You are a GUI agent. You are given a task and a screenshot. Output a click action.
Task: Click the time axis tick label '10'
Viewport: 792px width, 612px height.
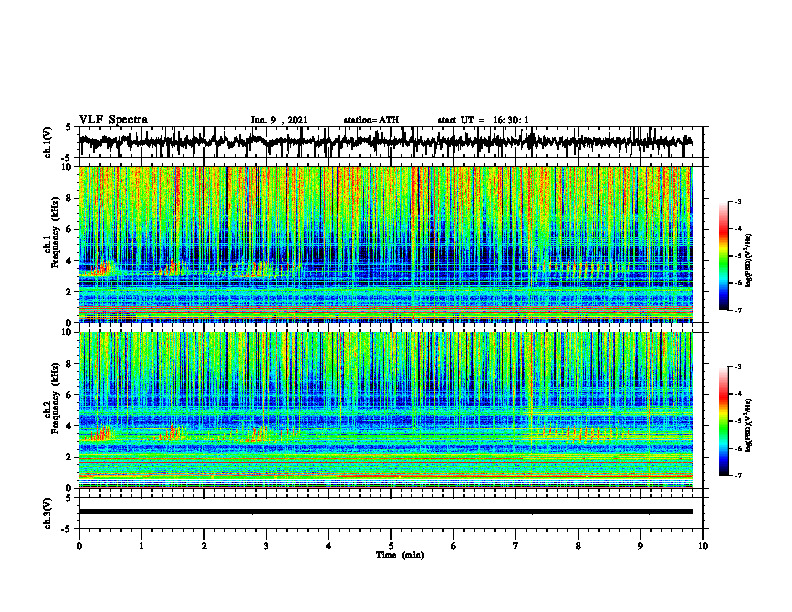point(703,546)
